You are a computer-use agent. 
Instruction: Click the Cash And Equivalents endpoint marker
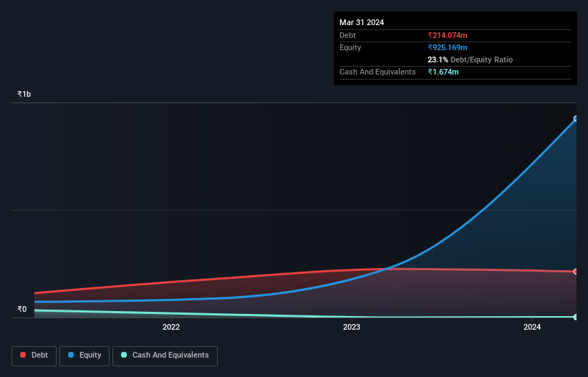click(576, 317)
